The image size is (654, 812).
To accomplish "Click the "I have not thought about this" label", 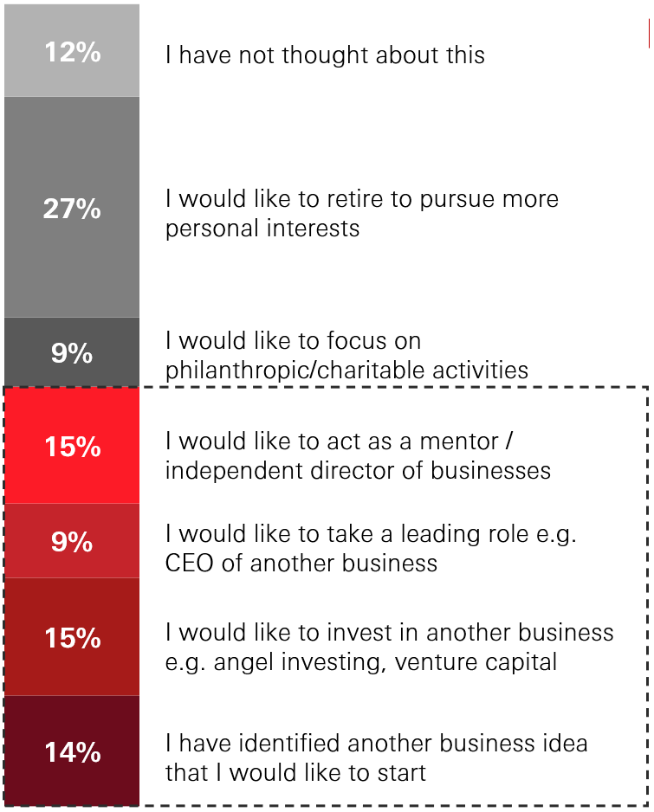I will coord(325,55).
